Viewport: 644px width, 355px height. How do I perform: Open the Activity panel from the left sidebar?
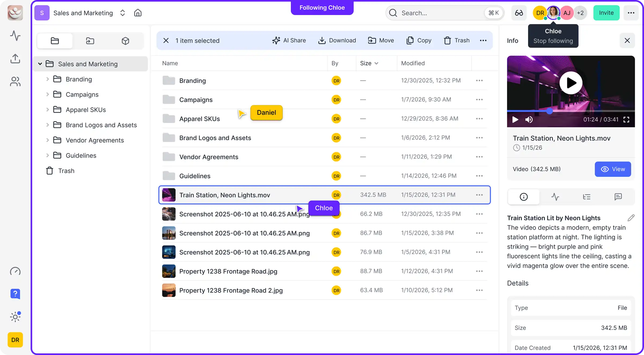click(15, 36)
